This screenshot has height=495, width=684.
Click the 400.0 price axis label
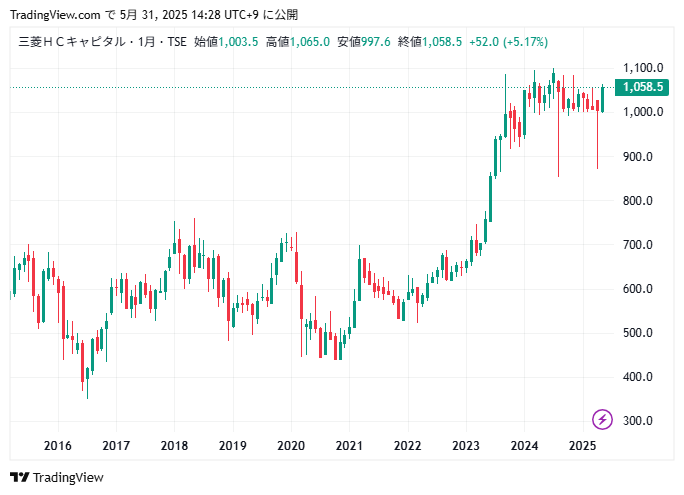(x=638, y=377)
